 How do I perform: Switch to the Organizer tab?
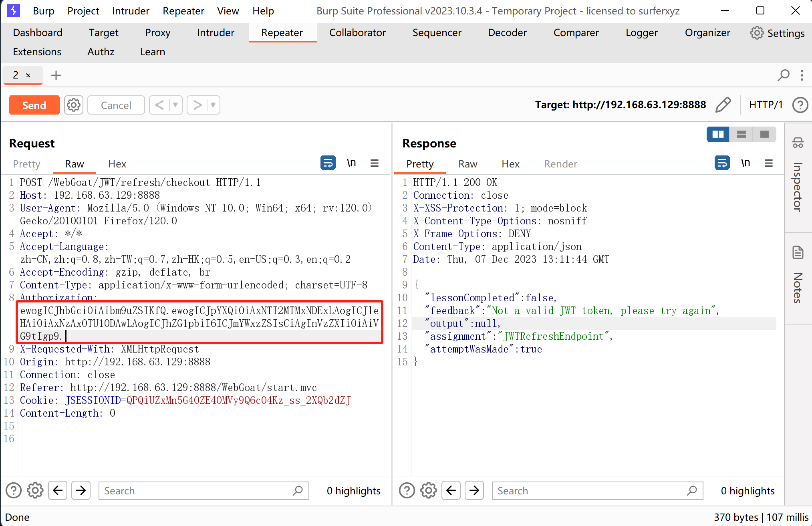pos(707,32)
